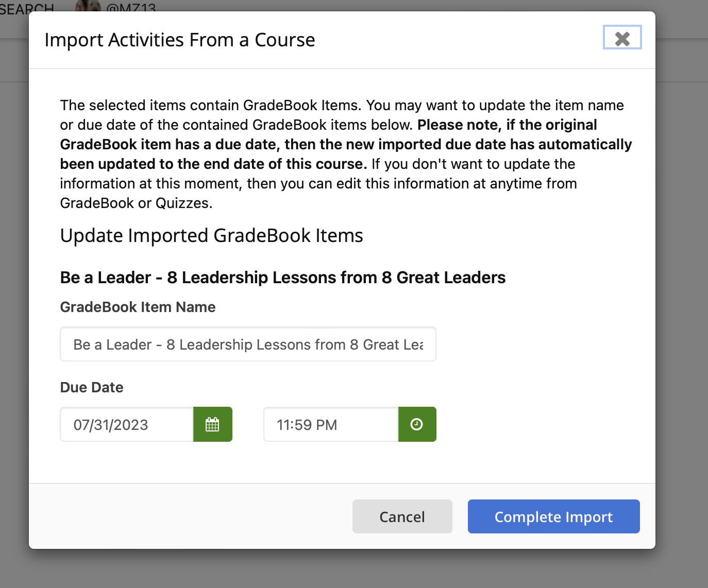The width and height of the screenshot is (708, 588).
Task: Click the Update Imported GradeBook Items heading
Action: tap(212, 235)
